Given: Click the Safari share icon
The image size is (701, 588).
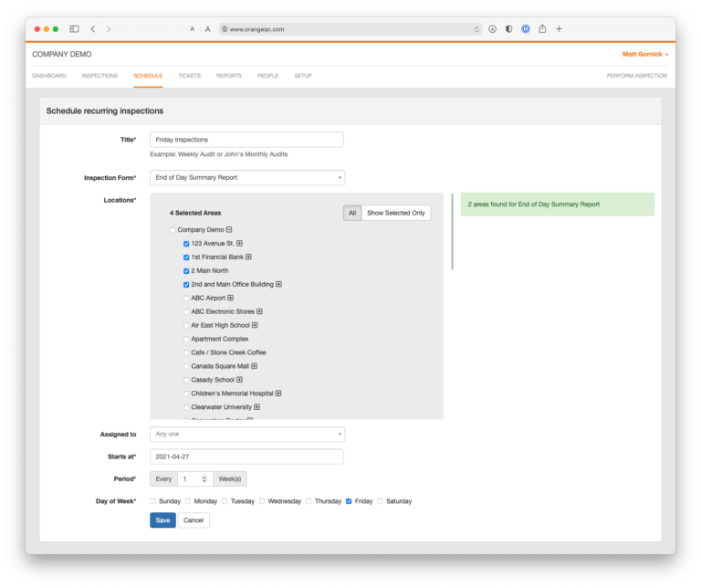Looking at the screenshot, I should tap(542, 29).
